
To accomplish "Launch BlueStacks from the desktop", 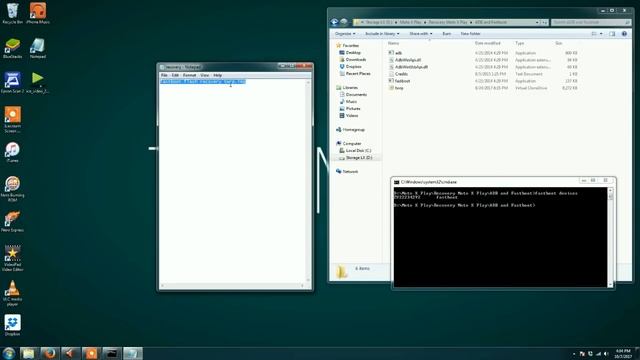I will click(12, 48).
